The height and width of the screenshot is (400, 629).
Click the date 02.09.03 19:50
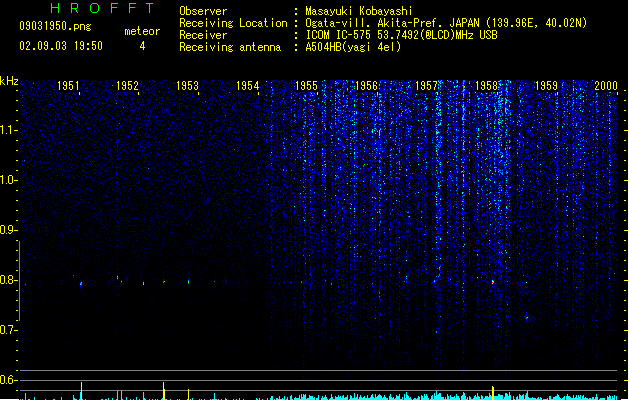pyautogui.click(x=61, y=46)
